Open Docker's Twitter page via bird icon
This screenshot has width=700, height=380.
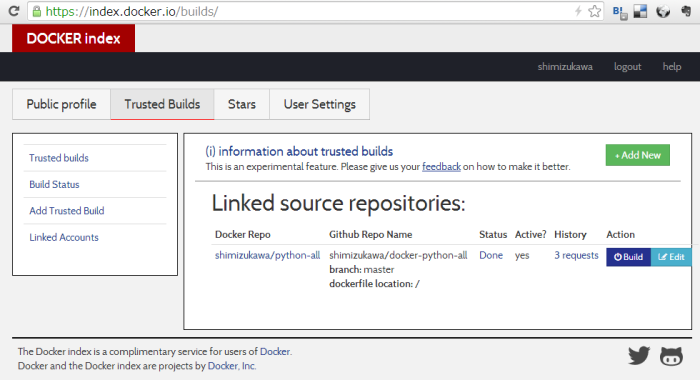tap(639, 356)
